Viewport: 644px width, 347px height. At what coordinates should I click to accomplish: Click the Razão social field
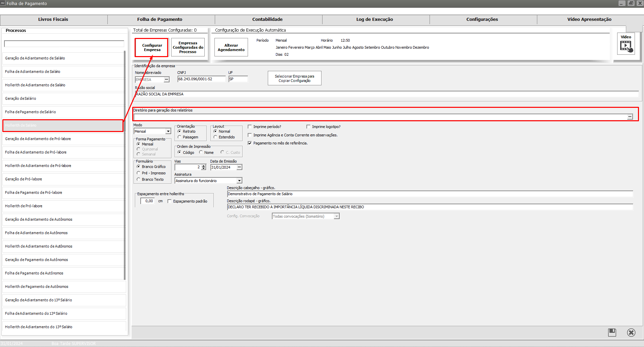[387, 94]
